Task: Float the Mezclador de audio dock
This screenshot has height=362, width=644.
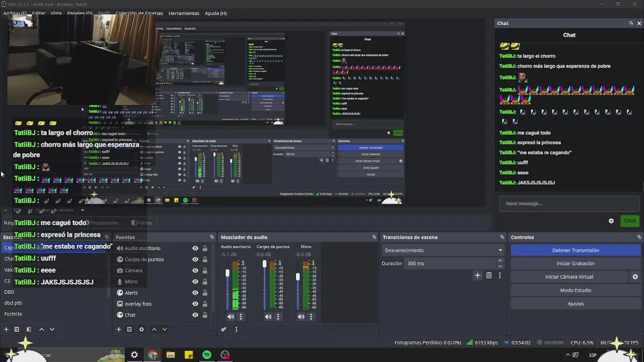Action: [x=374, y=237]
